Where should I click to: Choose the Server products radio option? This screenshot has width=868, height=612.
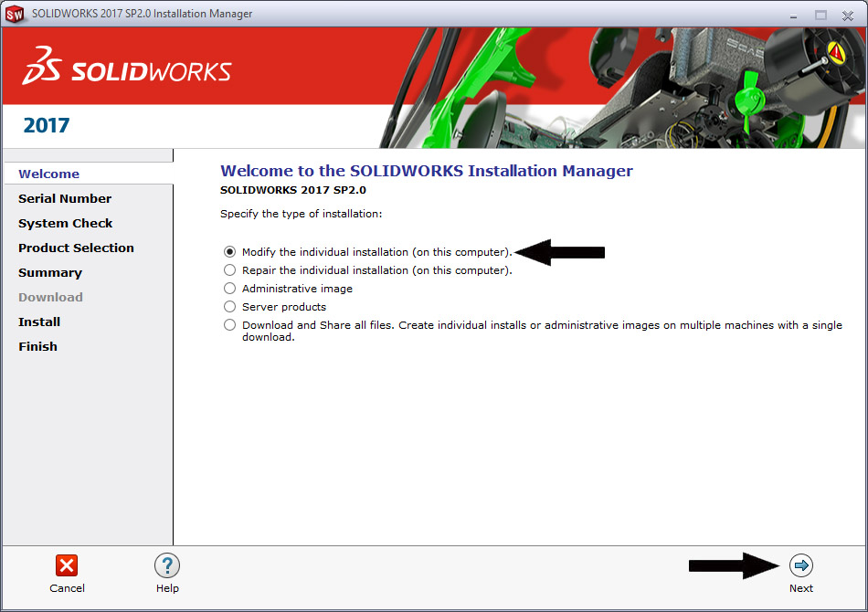[229, 307]
